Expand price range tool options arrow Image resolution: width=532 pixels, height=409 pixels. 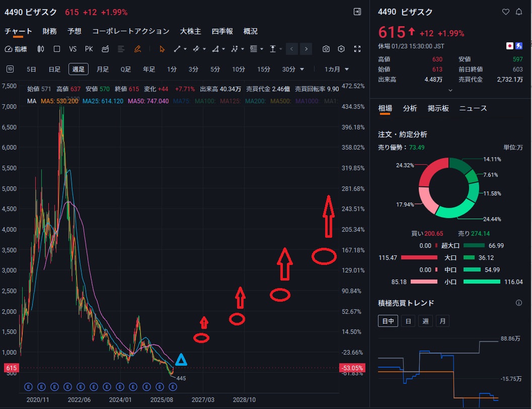pyautogui.click(x=280, y=49)
